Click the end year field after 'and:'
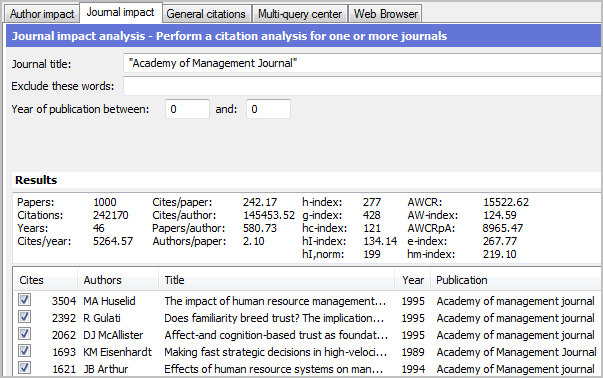The width and height of the screenshot is (603, 378). 268,109
